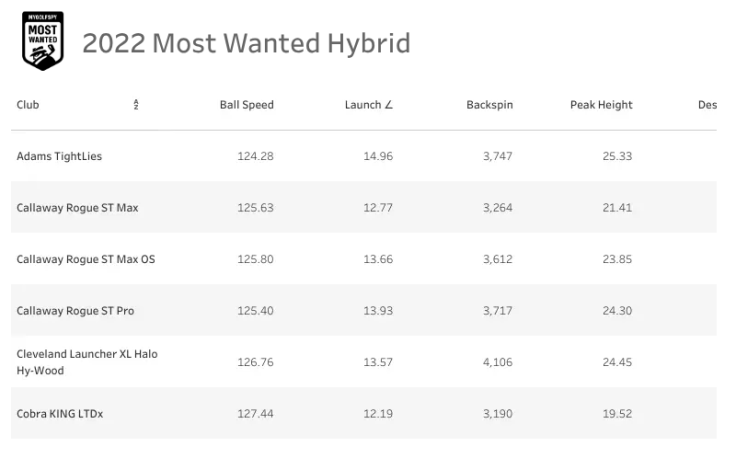Screen dimensions: 736x454
Task: Select the Peak Height column header
Action: (x=601, y=105)
